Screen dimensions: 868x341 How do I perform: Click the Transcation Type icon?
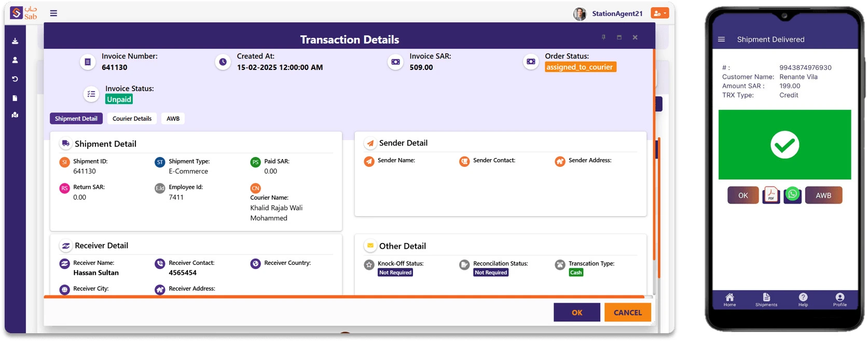[560, 265]
